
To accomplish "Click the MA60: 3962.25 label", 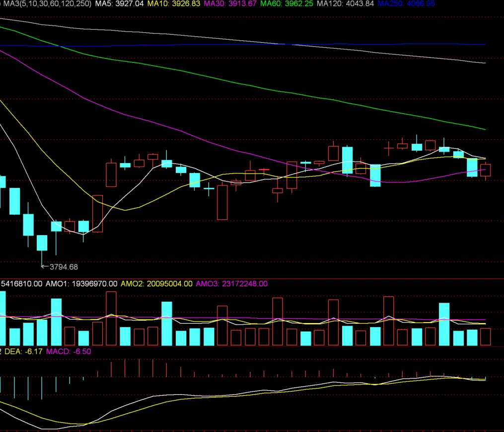I will coord(287,4).
